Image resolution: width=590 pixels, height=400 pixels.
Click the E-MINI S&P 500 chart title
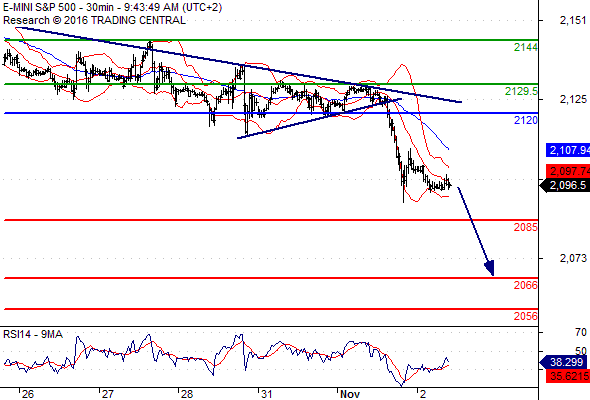click(x=113, y=7)
